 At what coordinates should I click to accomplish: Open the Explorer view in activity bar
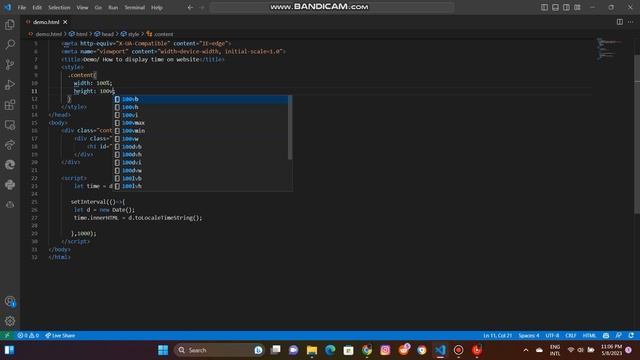click(x=10, y=24)
